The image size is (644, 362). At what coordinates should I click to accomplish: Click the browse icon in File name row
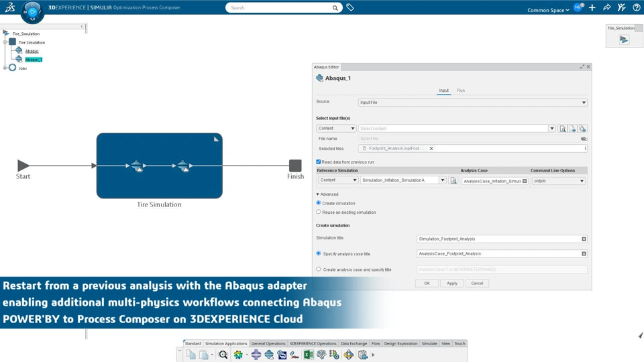click(584, 139)
